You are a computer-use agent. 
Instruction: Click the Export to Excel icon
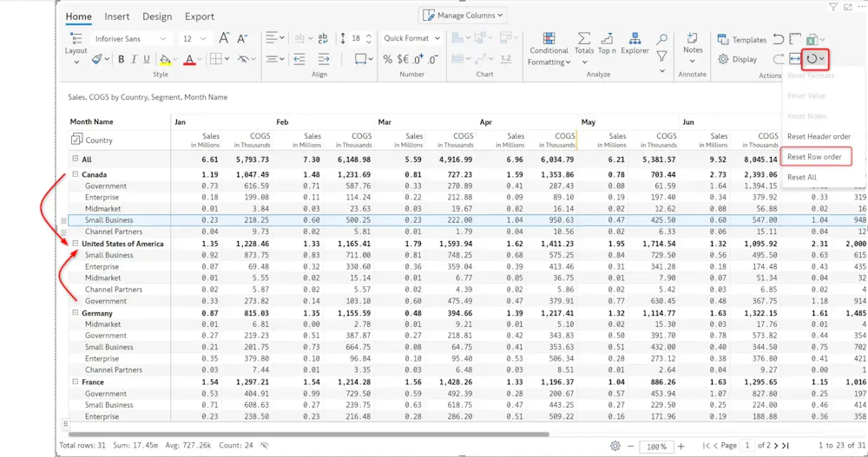coord(812,39)
